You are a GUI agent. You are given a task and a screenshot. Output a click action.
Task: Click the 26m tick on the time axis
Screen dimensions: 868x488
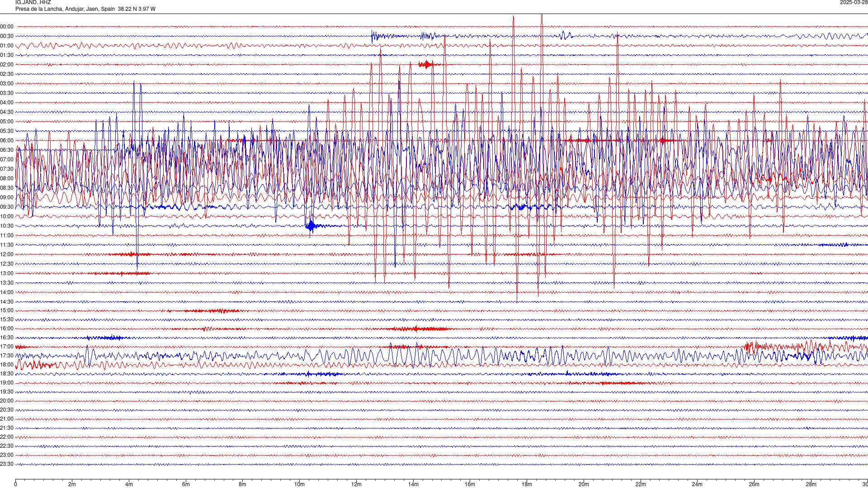754,484
